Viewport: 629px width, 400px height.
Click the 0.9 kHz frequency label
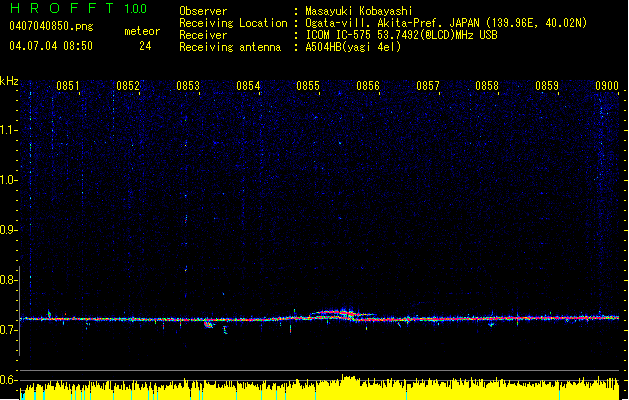[x=9, y=230]
